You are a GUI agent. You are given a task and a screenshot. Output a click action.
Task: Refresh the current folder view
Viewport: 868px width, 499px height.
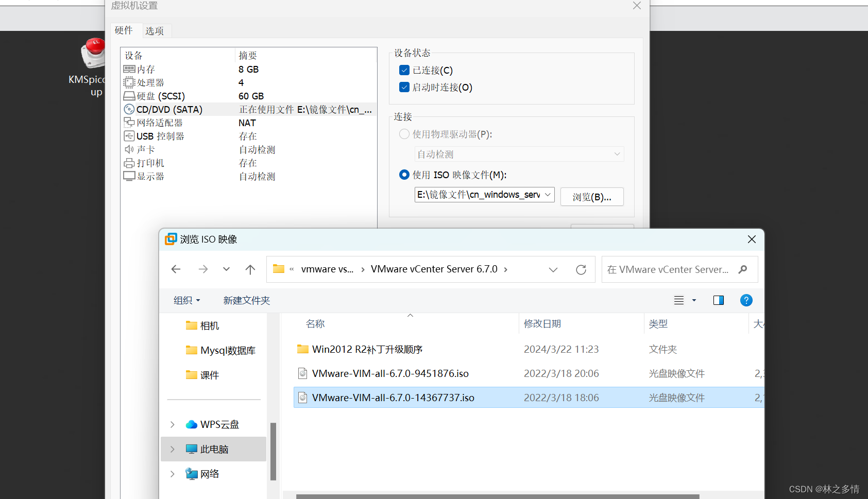581,269
